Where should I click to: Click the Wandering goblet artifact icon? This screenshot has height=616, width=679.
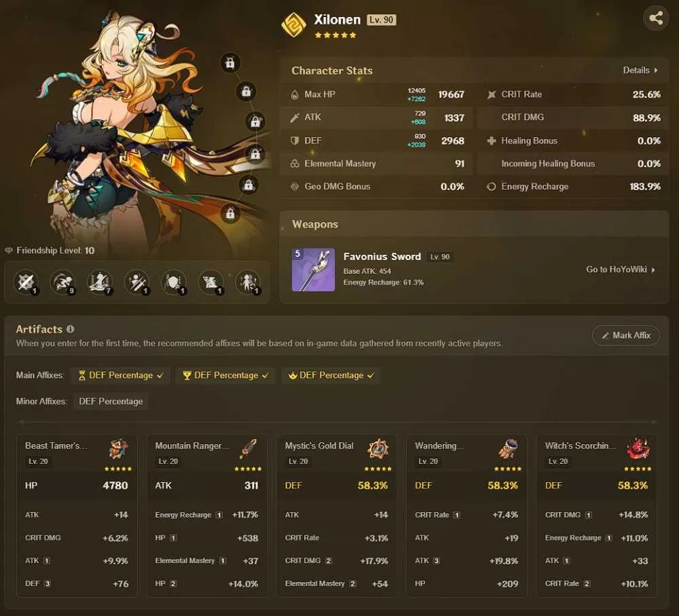pyautogui.click(x=508, y=449)
